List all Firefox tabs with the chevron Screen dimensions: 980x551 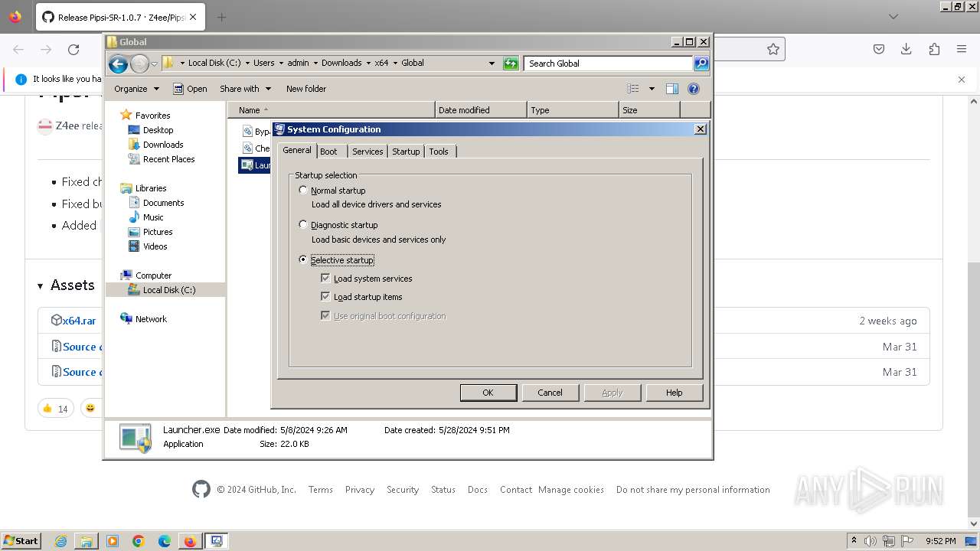pyautogui.click(x=893, y=17)
